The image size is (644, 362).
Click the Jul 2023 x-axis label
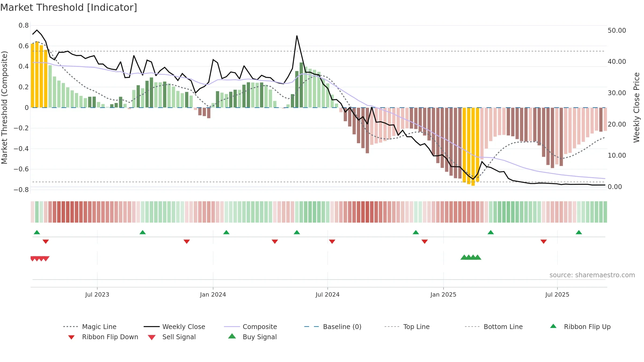pos(97,294)
